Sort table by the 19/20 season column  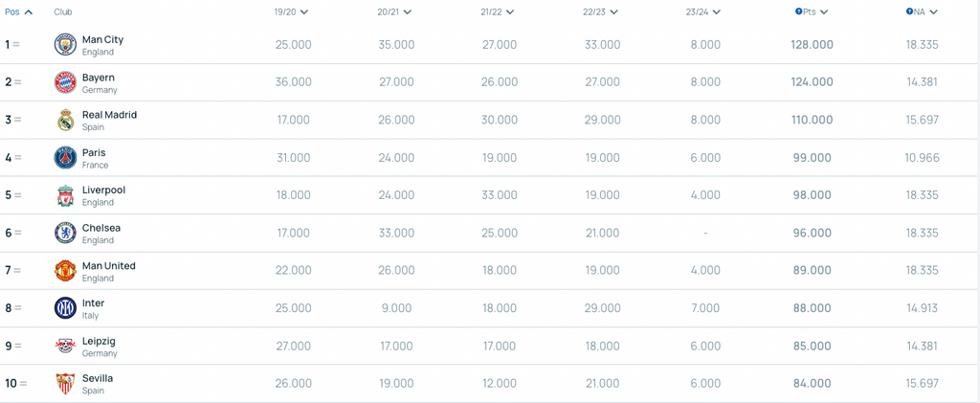[291, 12]
